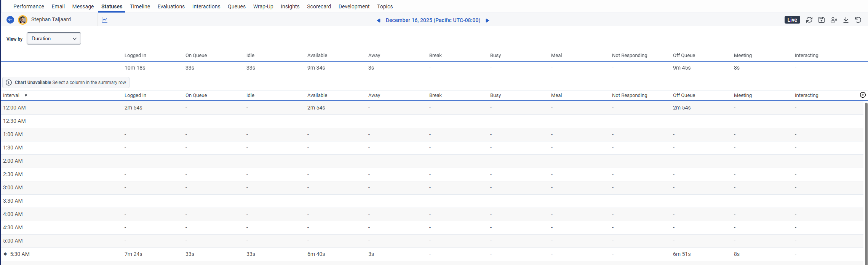The width and height of the screenshot is (868, 265).
Task: Go to the previous day
Action: (x=379, y=21)
